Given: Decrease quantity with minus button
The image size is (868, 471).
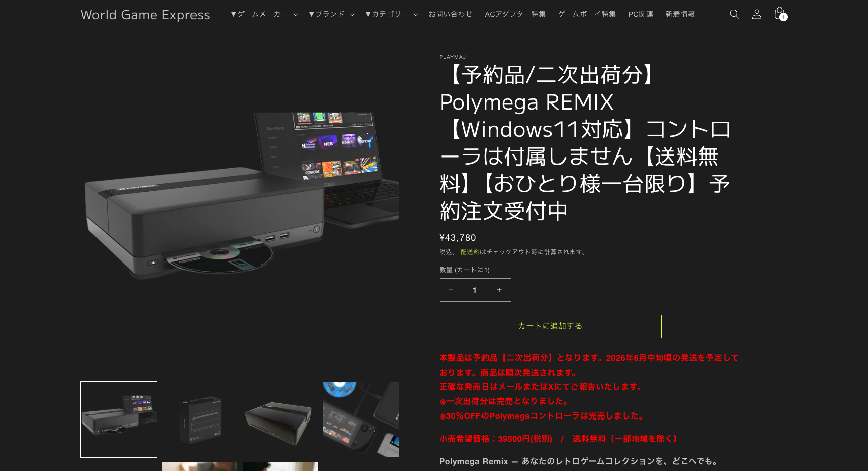Looking at the screenshot, I should [451, 290].
